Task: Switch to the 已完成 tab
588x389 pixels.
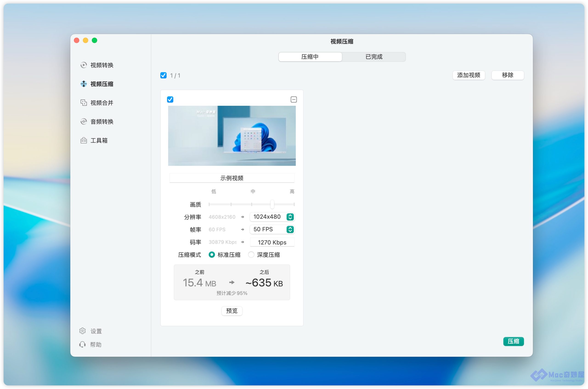Action: (x=374, y=57)
